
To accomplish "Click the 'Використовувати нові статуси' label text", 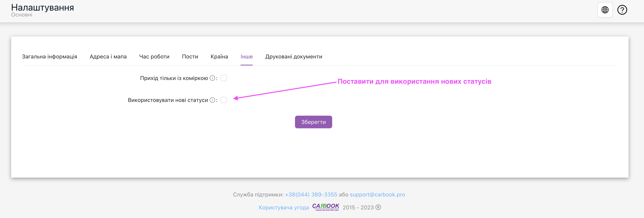I will pyautogui.click(x=168, y=100).
